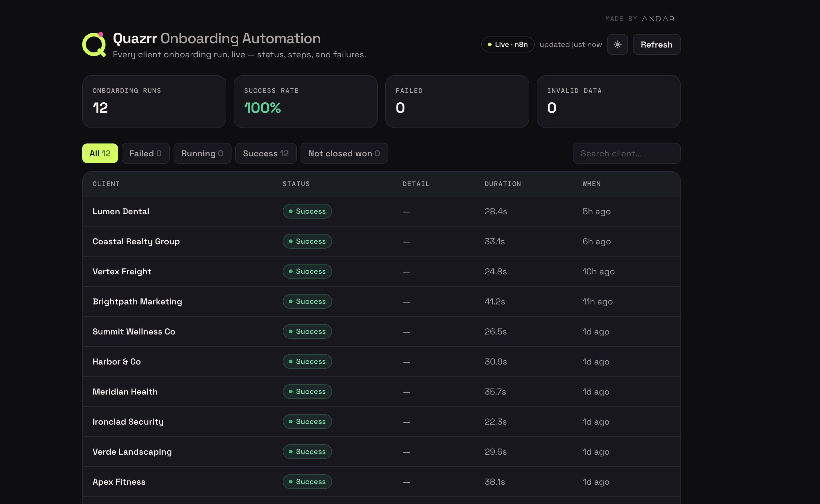The height and width of the screenshot is (504, 820).
Task: Click the 11h ago timestamp
Action: [x=598, y=301]
